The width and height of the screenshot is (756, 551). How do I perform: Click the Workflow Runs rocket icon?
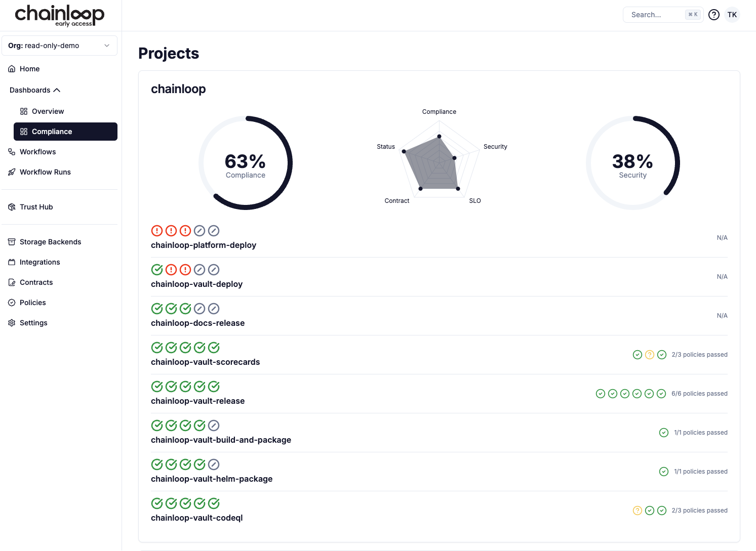tap(12, 172)
